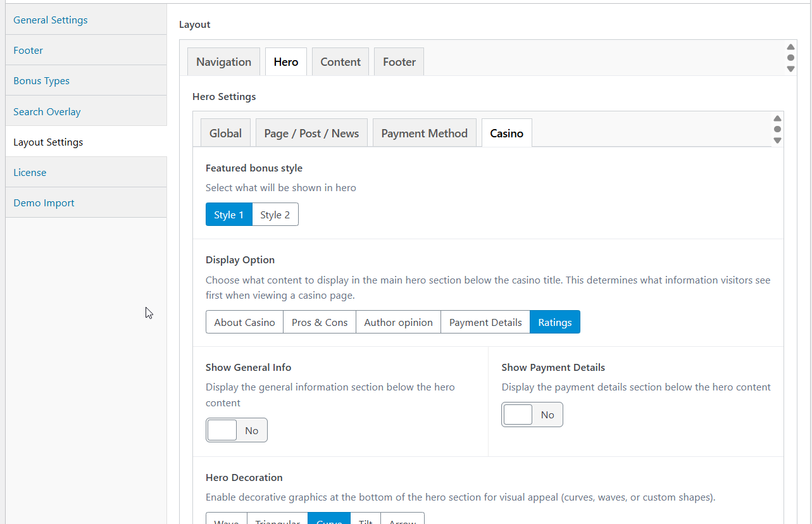Choose the Author opinion display option
Viewport: 812px width, 524px height.
[398, 322]
